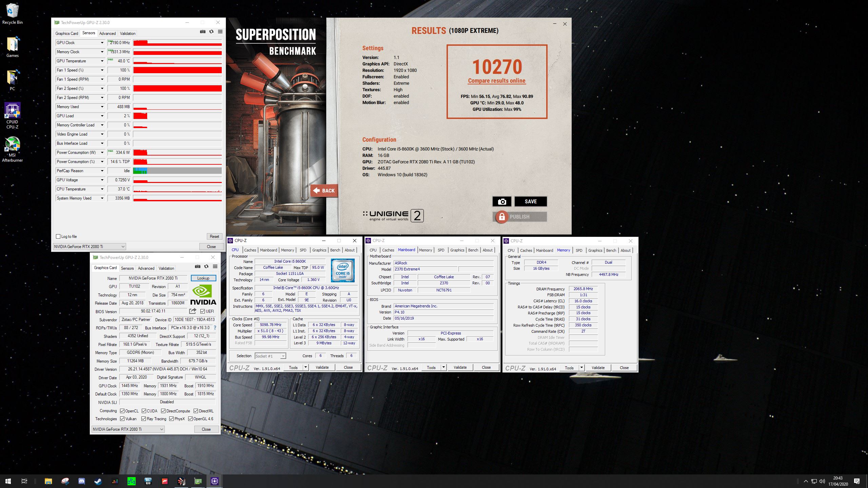
Task: Click the Bus Interface question mark icon
Action: [215, 328]
